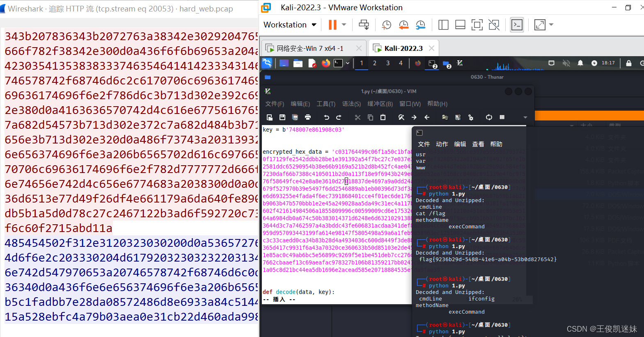Undo the last edit in VIM
Viewport: 644px width, 337px height.
tap(326, 118)
